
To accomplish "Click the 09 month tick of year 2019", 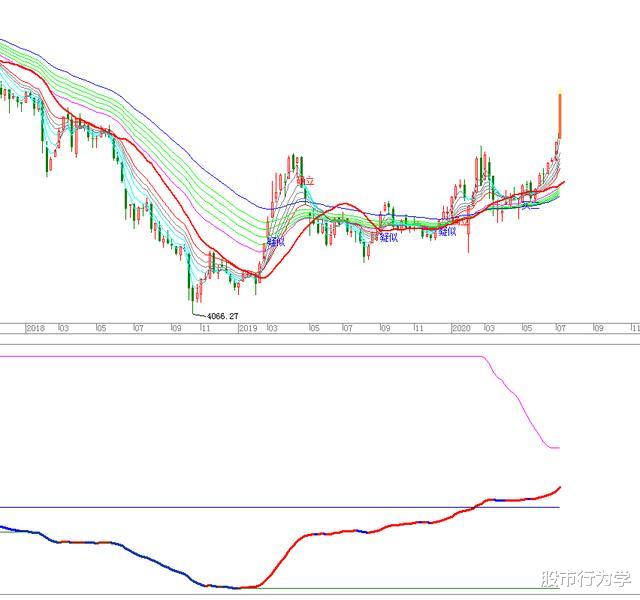I will pyautogui.click(x=385, y=328).
